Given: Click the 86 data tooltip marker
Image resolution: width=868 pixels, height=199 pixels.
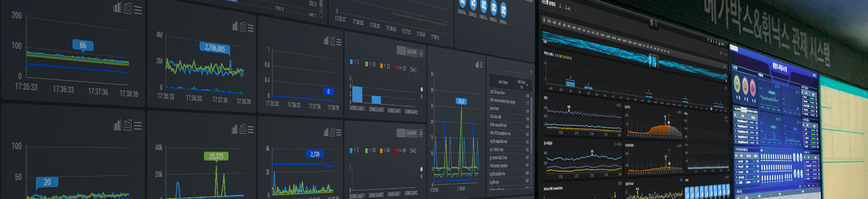Looking at the screenshot, I should (83, 46).
